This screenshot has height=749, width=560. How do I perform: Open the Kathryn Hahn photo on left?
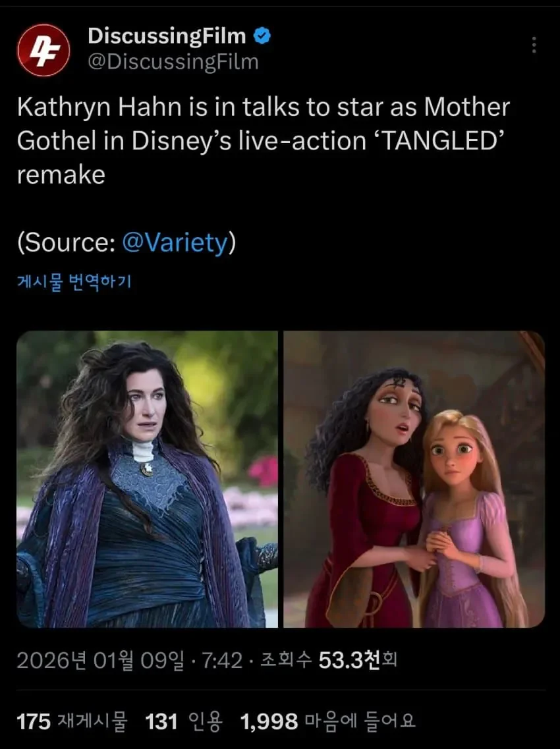point(147,479)
